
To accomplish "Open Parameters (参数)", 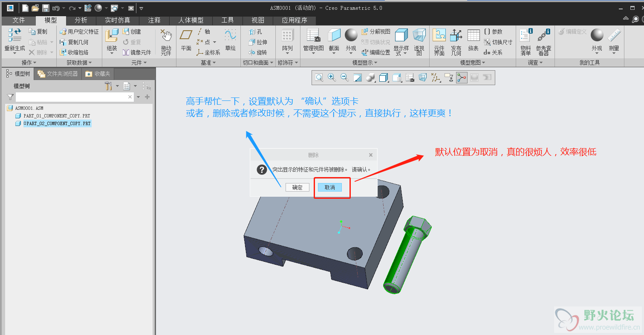I will (494, 31).
